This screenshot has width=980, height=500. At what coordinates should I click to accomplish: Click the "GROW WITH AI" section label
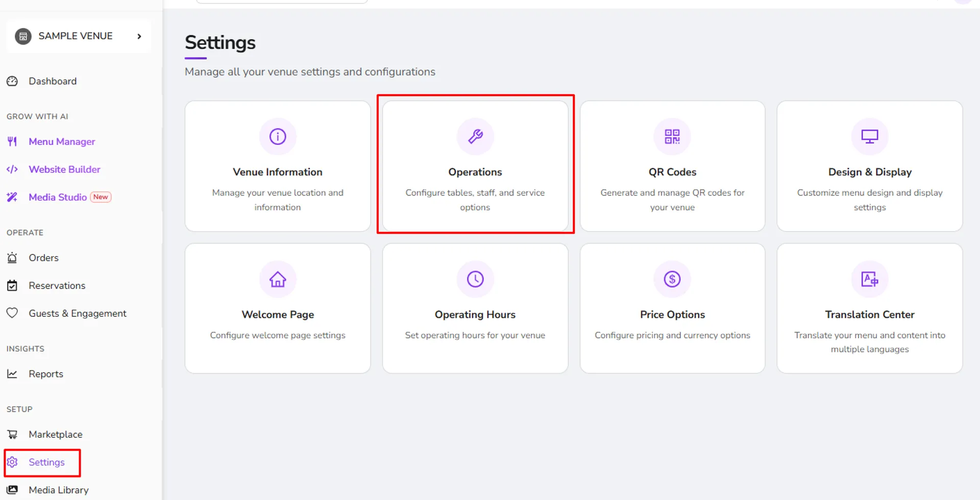click(37, 116)
